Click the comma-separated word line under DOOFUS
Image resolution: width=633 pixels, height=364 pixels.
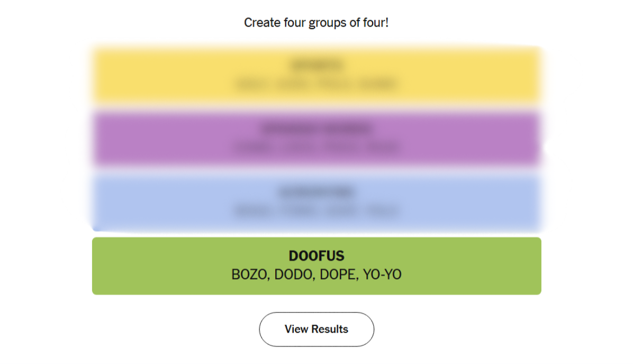(316, 275)
